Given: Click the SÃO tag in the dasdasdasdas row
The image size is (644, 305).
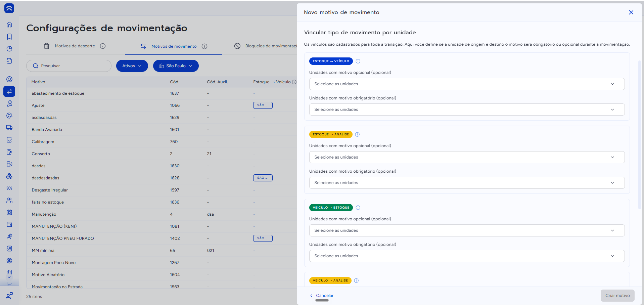Looking at the screenshot, I should (263, 178).
